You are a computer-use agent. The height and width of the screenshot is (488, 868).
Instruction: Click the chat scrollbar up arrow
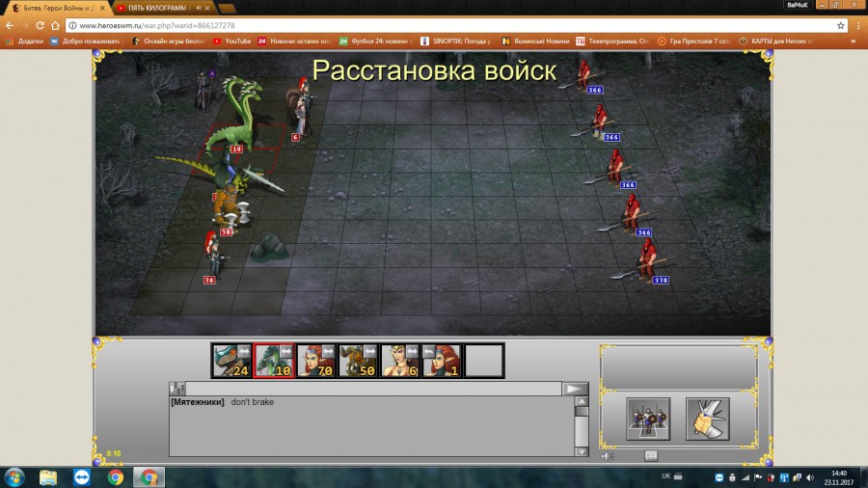(582, 401)
